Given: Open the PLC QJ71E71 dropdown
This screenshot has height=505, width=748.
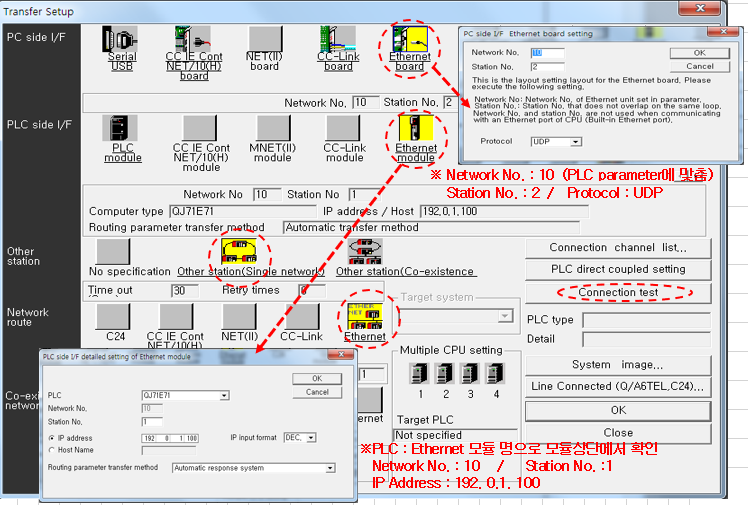Looking at the screenshot, I should [224, 395].
